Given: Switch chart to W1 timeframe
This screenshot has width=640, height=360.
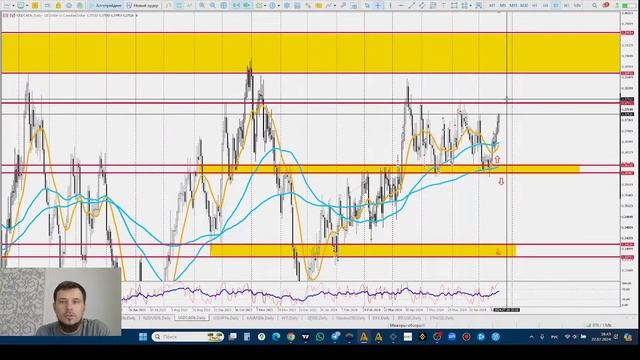Looking at the screenshot, I should [x=567, y=6].
